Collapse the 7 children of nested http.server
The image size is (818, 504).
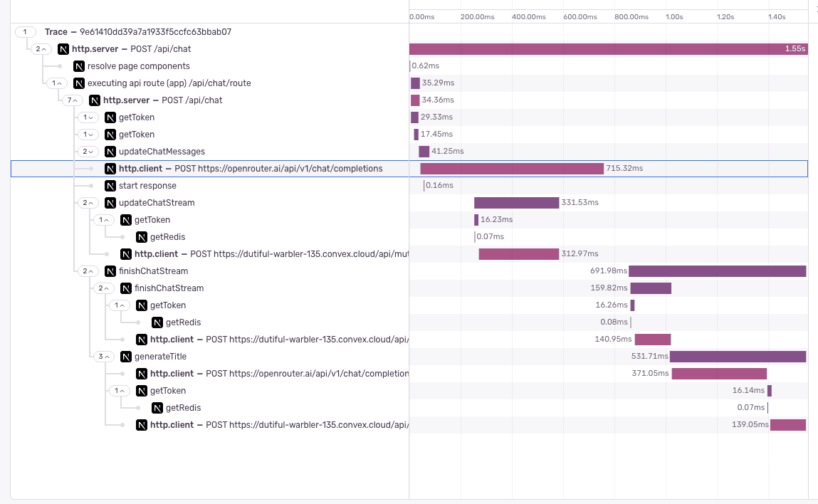point(72,100)
